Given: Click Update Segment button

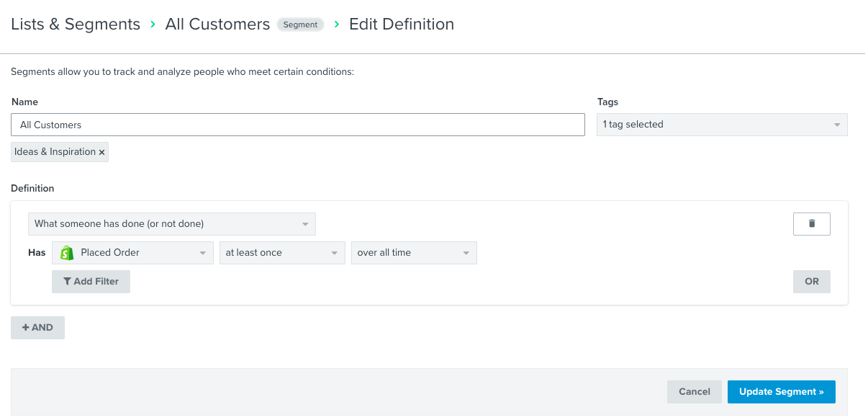Looking at the screenshot, I should coord(781,392).
